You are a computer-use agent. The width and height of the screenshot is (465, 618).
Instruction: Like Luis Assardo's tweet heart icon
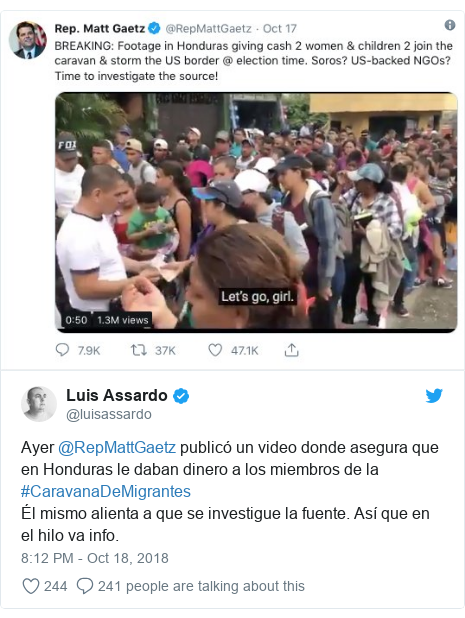coord(31,586)
